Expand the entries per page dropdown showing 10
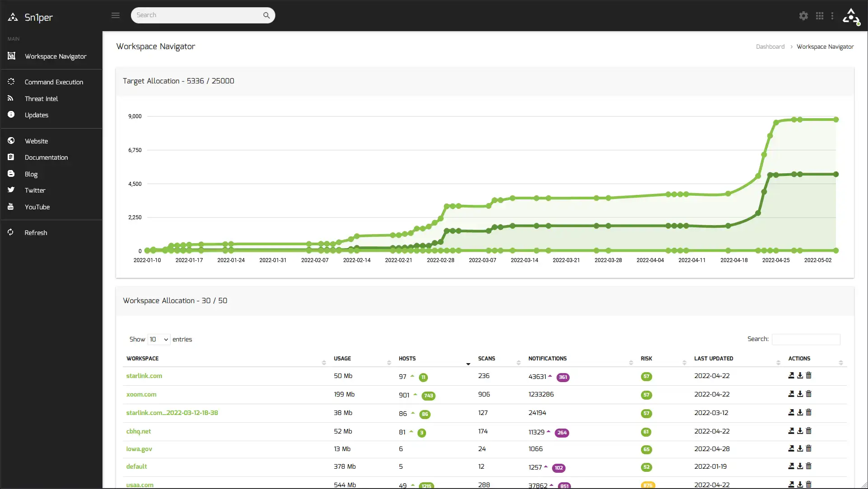 click(158, 339)
